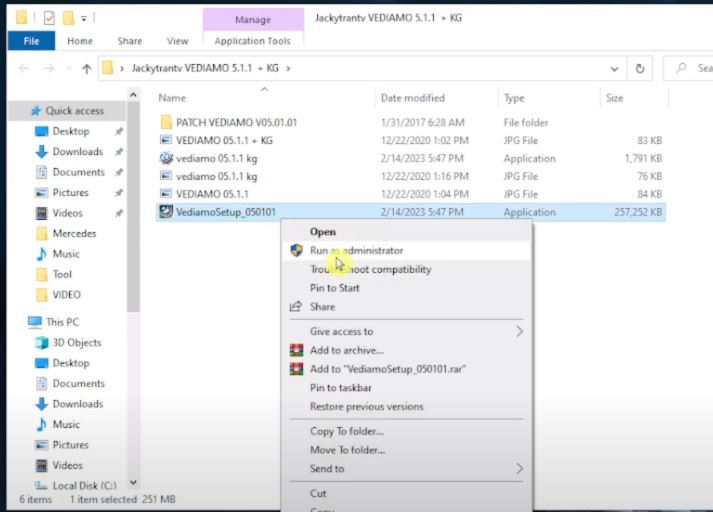The width and height of the screenshot is (713, 512).
Task: Open pinned Pictures under Quick access
Action: 70,192
